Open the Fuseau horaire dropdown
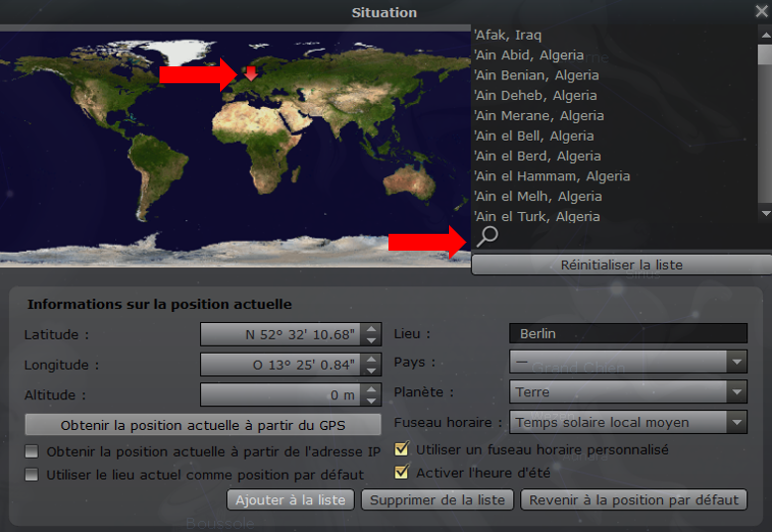773x532 pixels. click(x=628, y=422)
